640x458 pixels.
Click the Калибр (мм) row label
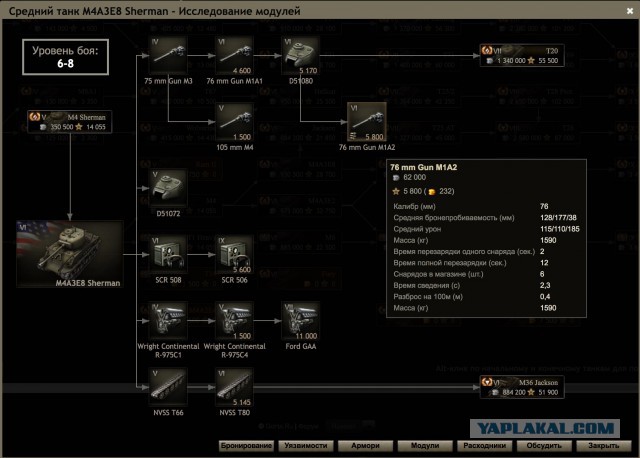pos(414,207)
